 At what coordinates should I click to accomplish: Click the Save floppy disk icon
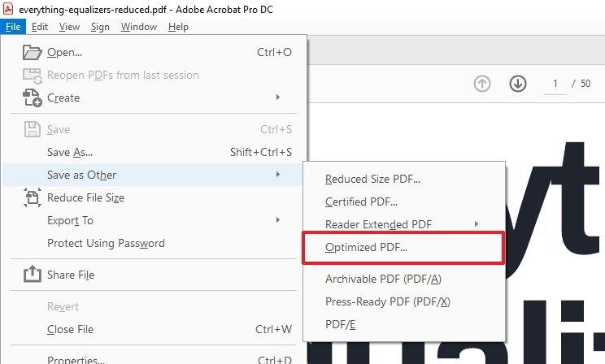click(32, 129)
